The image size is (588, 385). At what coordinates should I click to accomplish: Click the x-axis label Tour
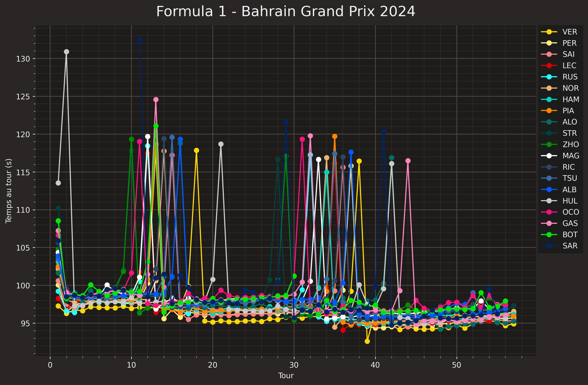click(x=286, y=376)
